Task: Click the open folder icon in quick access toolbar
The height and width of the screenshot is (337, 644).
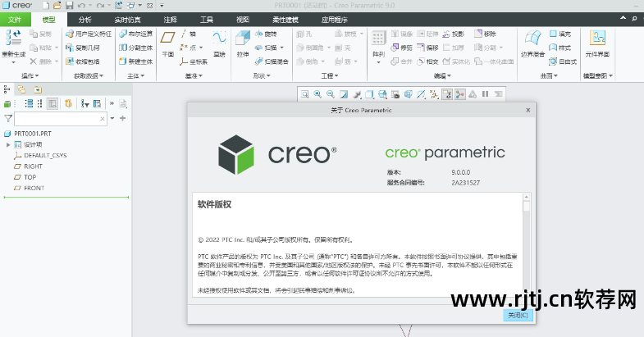Action: pos(57,6)
